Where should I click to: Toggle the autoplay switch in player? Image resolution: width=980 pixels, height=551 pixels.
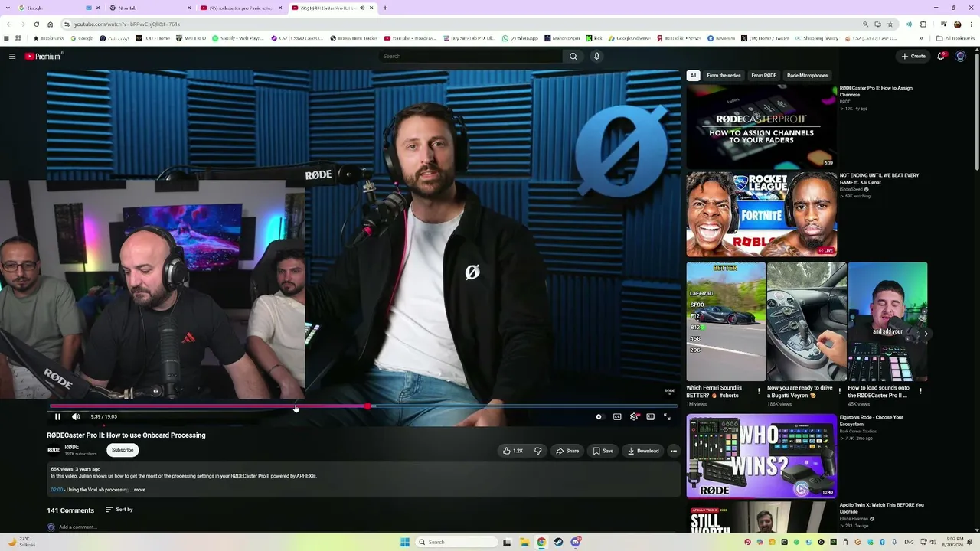click(599, 417)
